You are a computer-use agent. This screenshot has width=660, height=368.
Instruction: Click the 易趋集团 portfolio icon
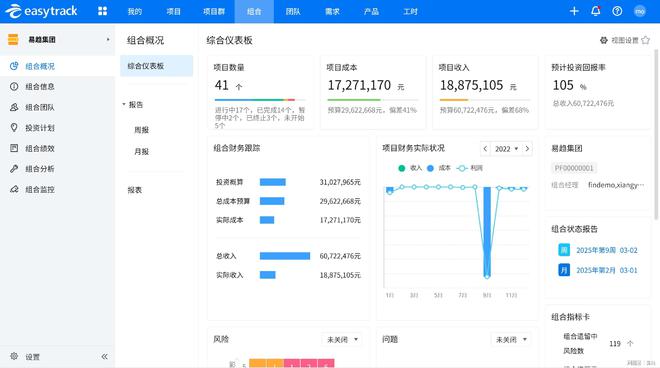tap(13, 40)
